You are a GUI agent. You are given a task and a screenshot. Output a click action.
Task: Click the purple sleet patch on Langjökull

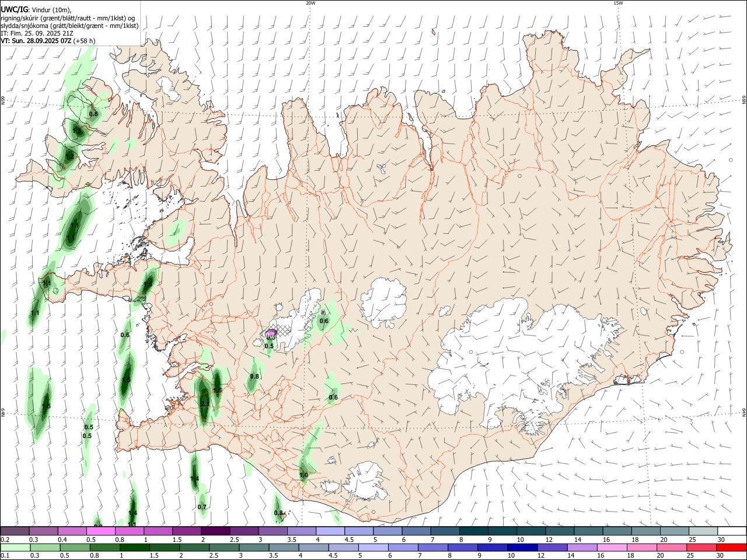(271, 332)
